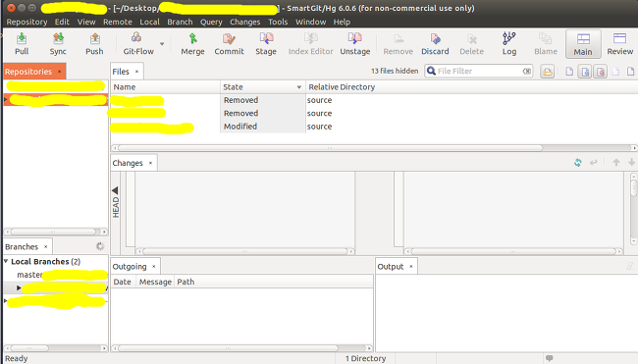638x364 pixels.
Task: Open the Repository menu
Action: coord(27,22)
